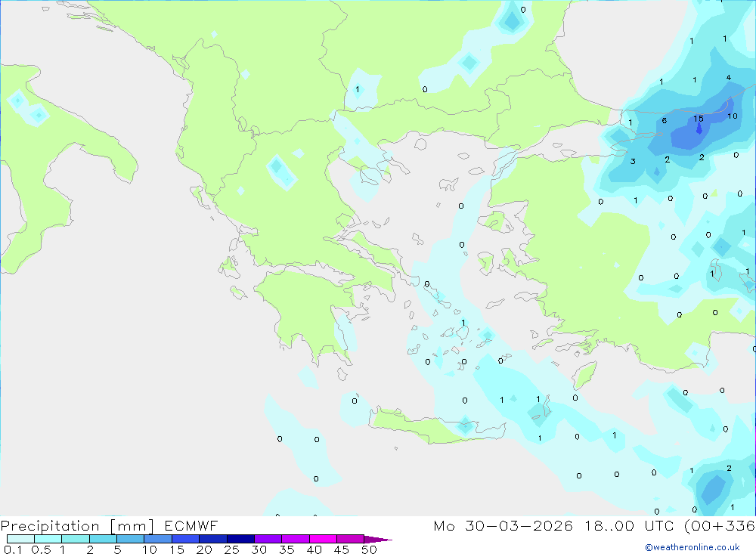Click the "10" precipitation value on the map
Screen dimensions: 756x554
pyautogui.click(x=733, y=116)
